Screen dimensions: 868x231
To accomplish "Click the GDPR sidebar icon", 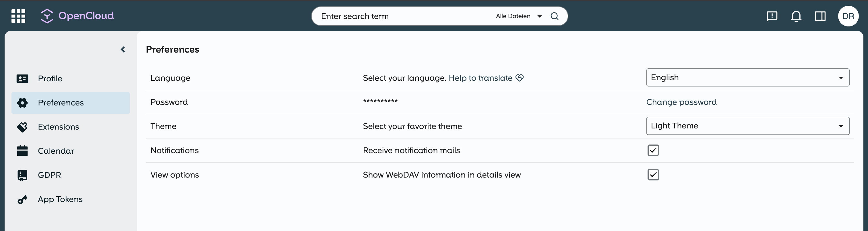I will (22, 175).
